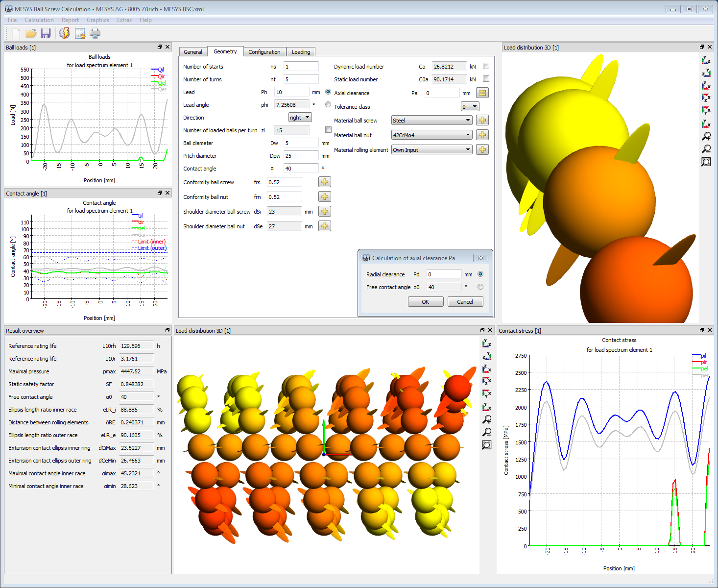Screen dimensions: 718x588
Task: Zoom in on the top-right 3D load distribution
Action: click(706, 137)
